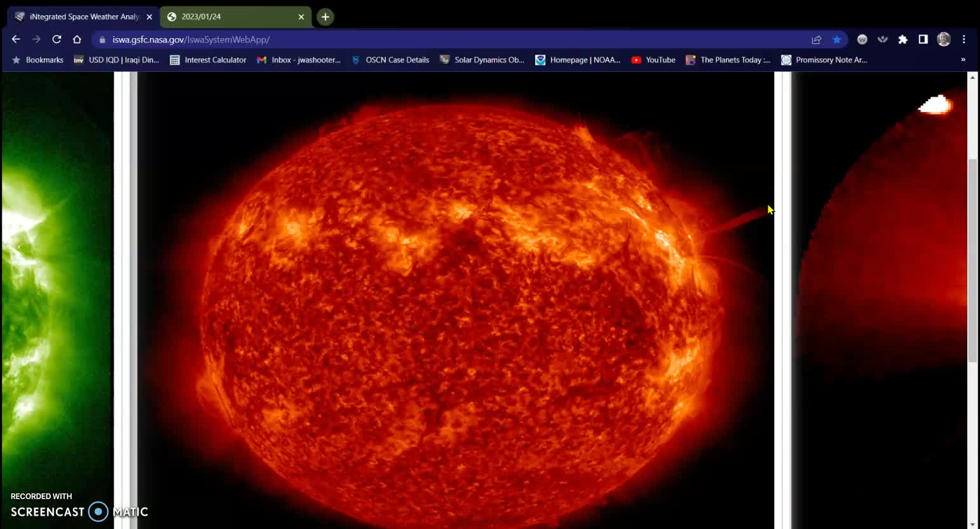This screenshot has width=980, height=529.
Task: Open the Bookmarks folder in bookmarks bar
Action: tap(38, 60)
